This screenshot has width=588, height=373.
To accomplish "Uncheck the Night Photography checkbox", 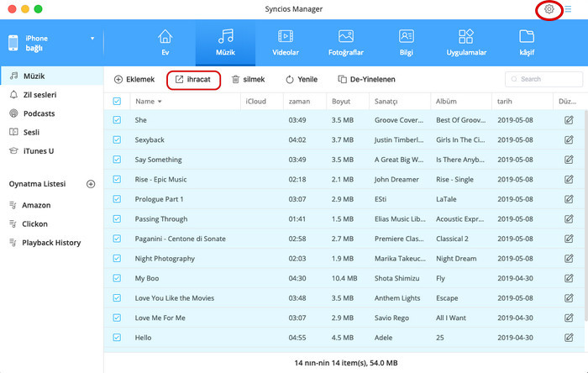I will coord(117,258).
